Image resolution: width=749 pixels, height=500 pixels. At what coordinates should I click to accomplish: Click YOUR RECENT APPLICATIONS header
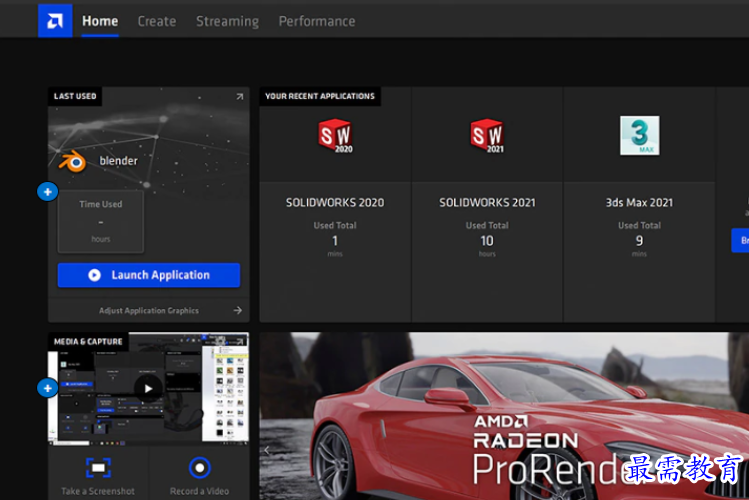[x=320, y=96]
